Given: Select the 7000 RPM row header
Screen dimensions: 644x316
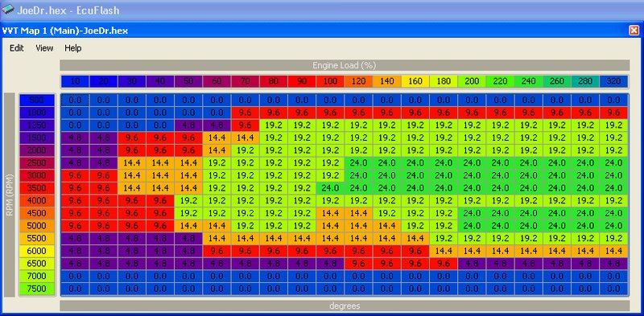Looking at the screenshot, I should click(36, 276).
